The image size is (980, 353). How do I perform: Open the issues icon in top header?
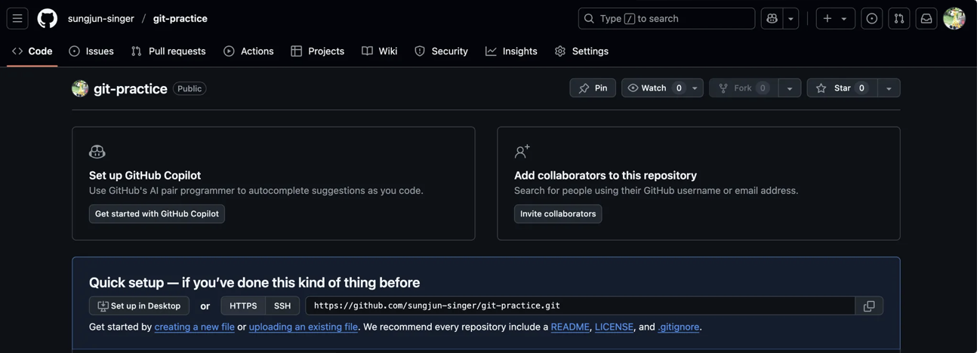point(872,18)
